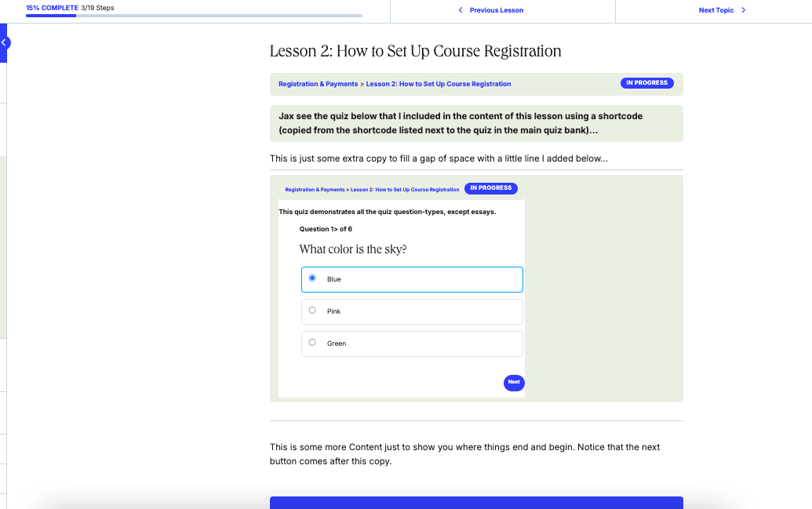Click the top IN PROGRESS status badge
This screenshot has height=509, width=812.
646,83
